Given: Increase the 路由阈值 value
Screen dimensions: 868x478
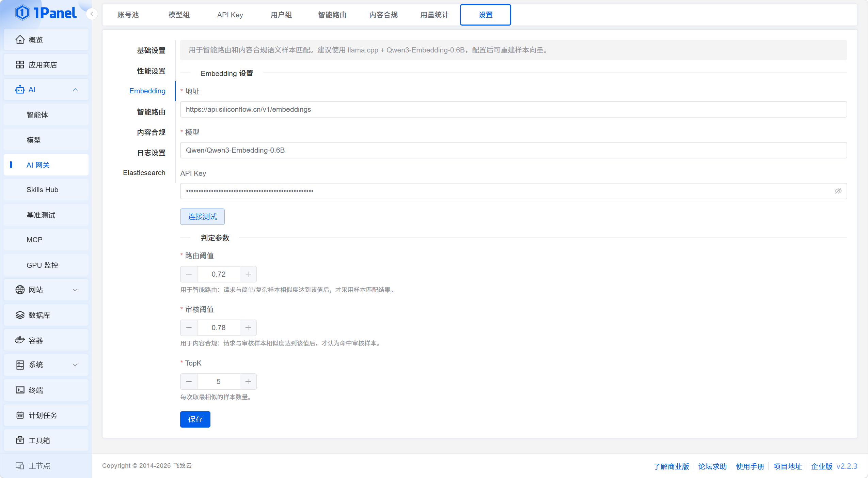Looking at the screenshot, I should 248,274.
